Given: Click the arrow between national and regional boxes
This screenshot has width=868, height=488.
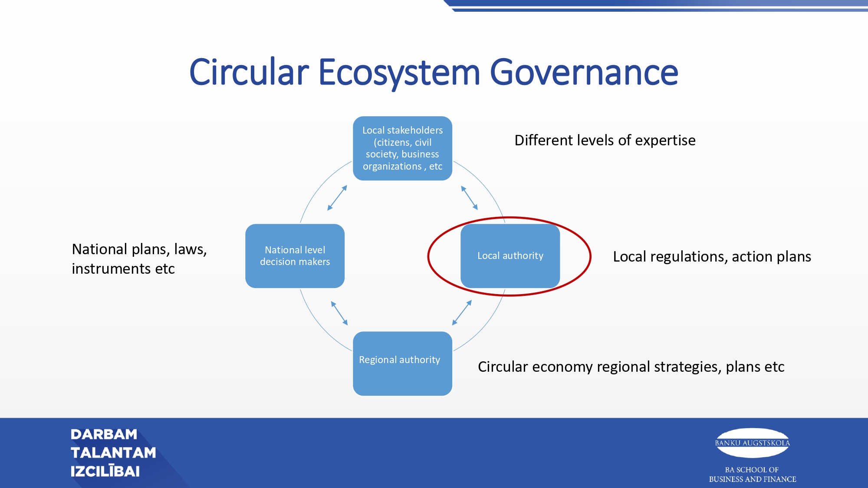Looking at the screenshot, I should pos(339,313).
